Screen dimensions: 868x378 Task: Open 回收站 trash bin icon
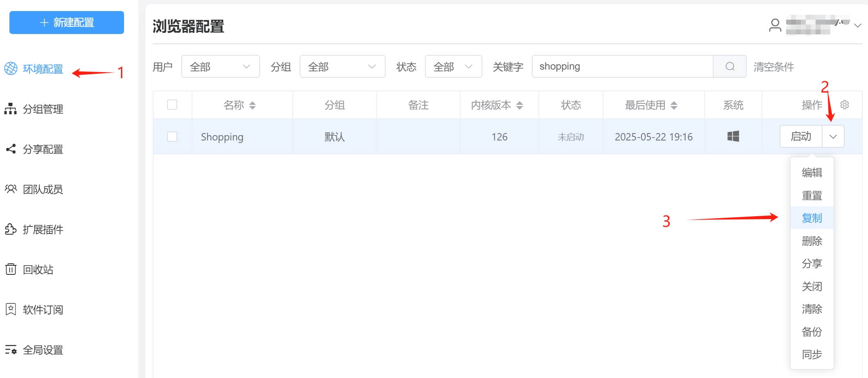click(11, 269)
